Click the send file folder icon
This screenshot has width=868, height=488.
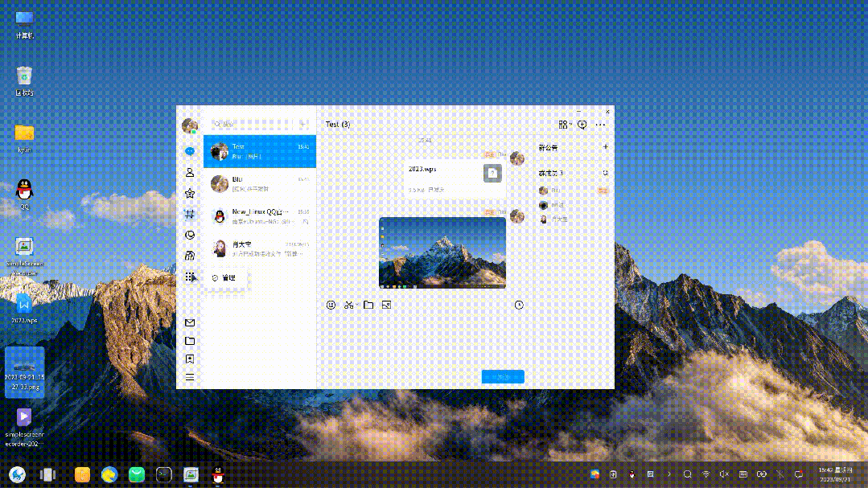coord(368,306)
